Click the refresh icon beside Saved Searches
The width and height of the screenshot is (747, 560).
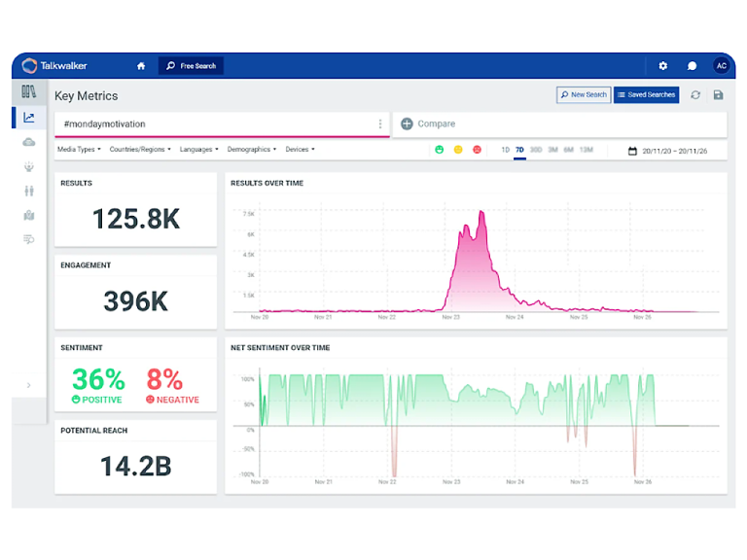coord(695,95)
